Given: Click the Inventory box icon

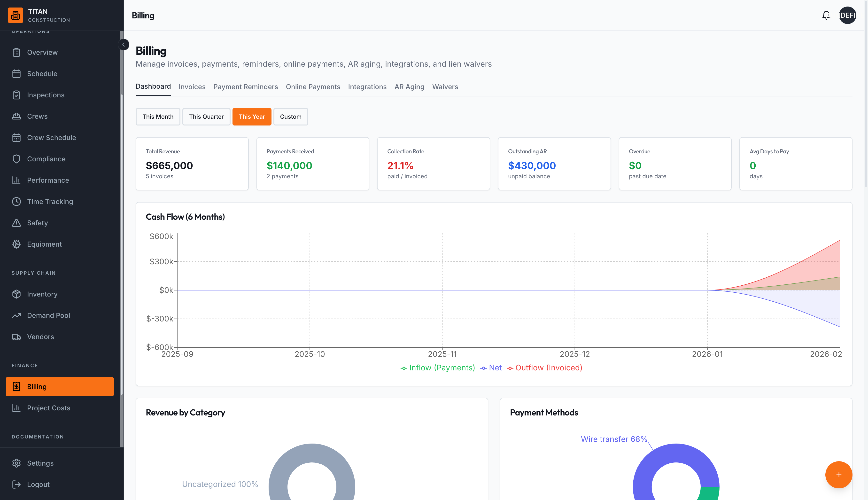Looking at the screenshot, I should [16, 294].
